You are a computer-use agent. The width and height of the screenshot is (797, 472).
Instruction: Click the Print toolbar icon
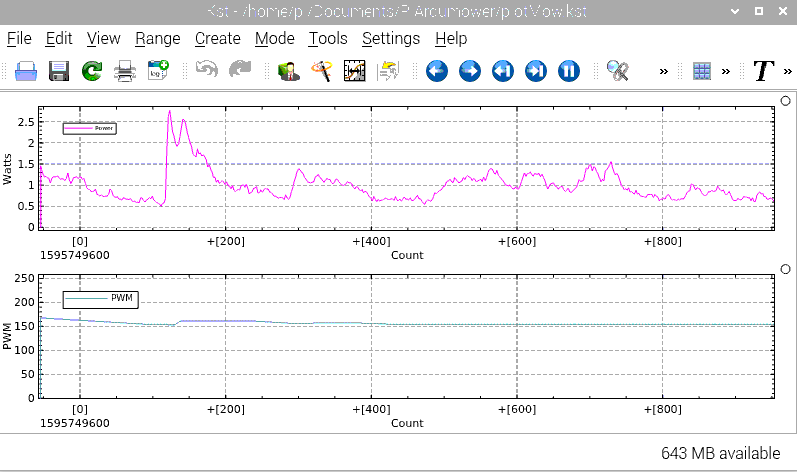(125, 71)
